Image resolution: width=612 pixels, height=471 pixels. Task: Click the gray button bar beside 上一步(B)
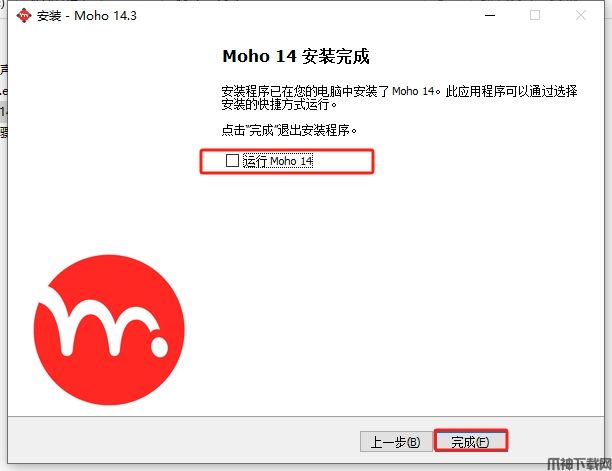tap(183, 440)
